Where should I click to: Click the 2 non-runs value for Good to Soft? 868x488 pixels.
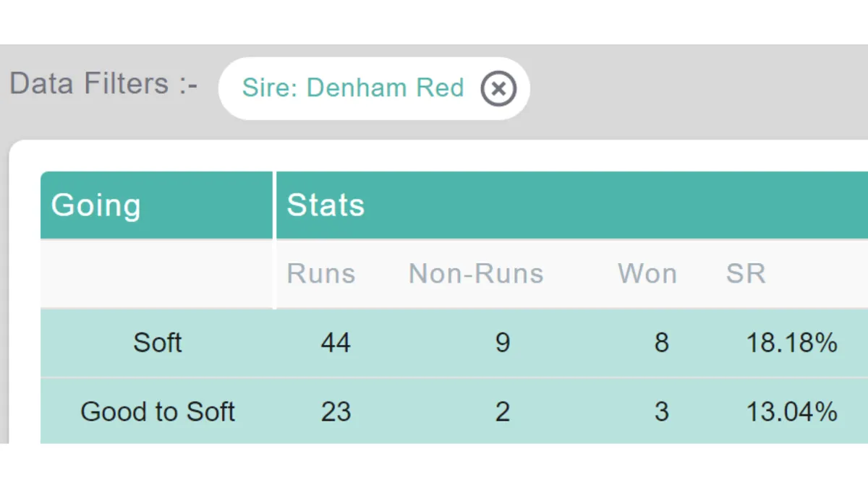[x=503, y=411]
